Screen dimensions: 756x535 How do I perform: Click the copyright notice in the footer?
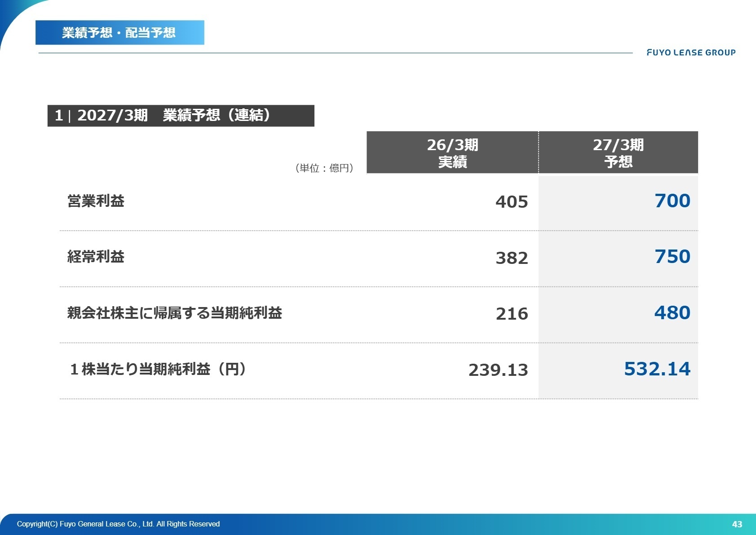tap(119, 524)
